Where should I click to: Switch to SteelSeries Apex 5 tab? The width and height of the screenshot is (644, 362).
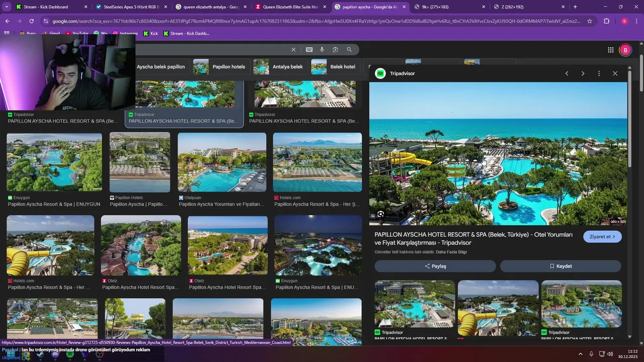(132, 7)
